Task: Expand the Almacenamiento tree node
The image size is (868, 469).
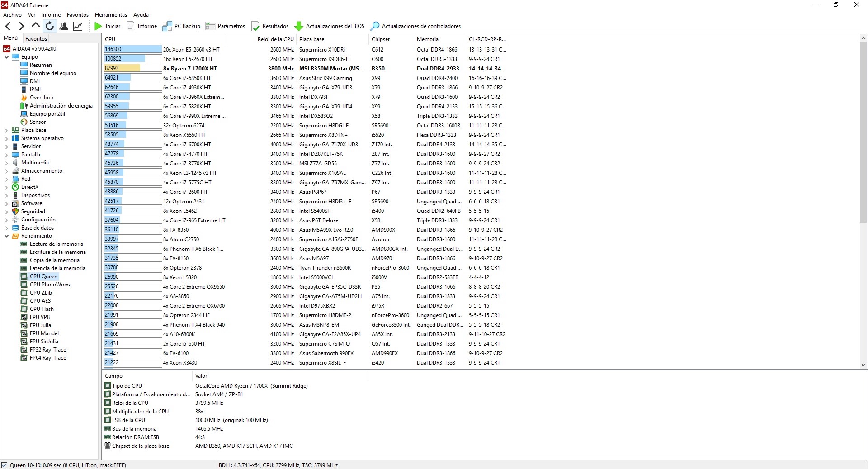Action: (x=7, y=171)
